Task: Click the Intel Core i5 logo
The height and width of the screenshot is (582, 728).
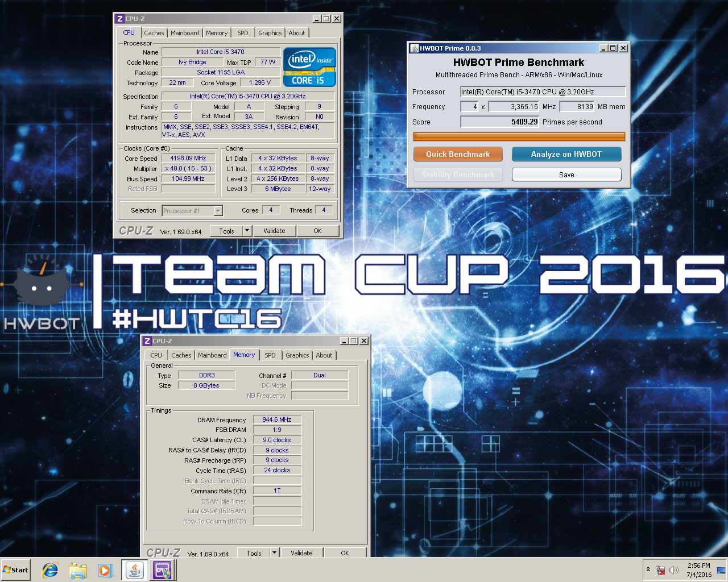Action: 309,67
